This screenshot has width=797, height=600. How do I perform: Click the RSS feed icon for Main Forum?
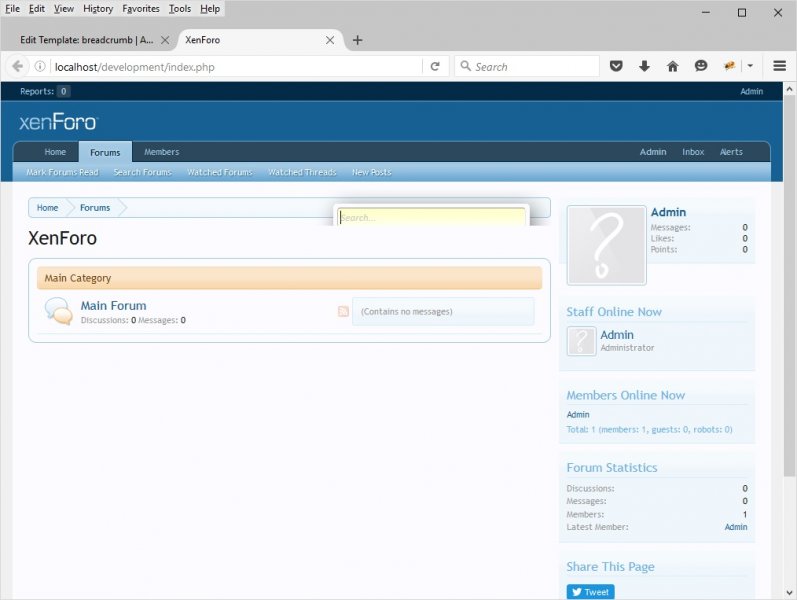pyautogui.click(x=344, y=311)
